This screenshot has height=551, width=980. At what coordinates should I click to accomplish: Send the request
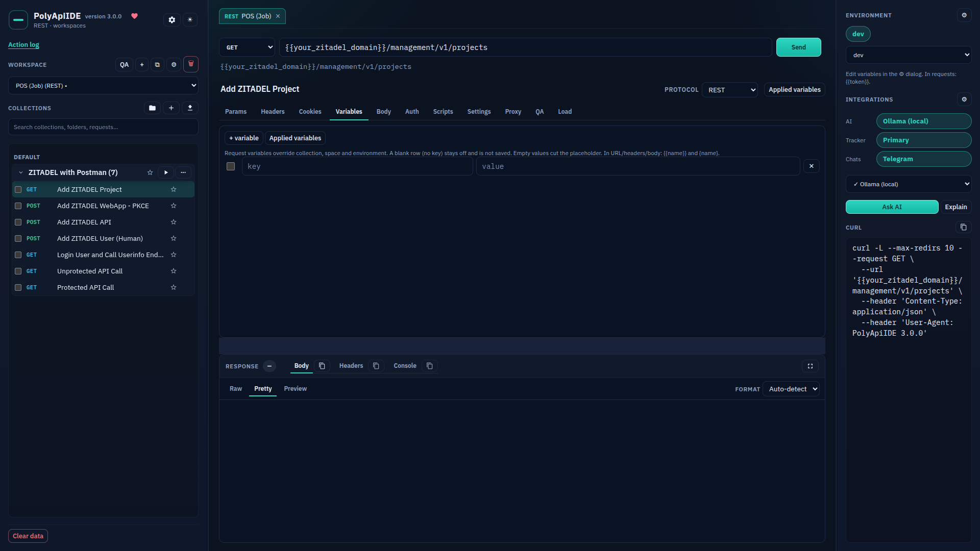pyautogui.click(x=799, y=47)
